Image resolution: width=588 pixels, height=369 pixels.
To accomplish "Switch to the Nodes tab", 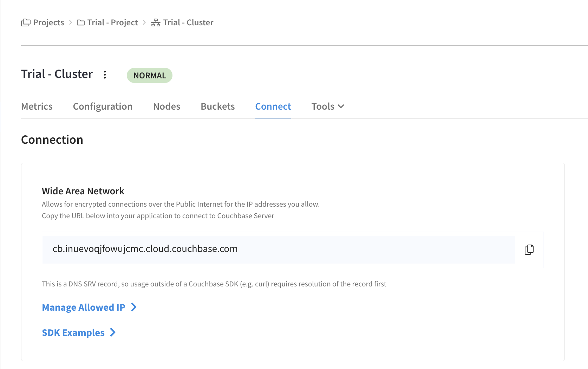I will tap(166, 106).
